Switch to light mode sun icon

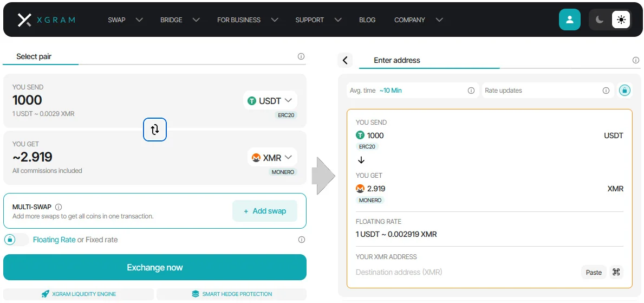click(621, 20)
